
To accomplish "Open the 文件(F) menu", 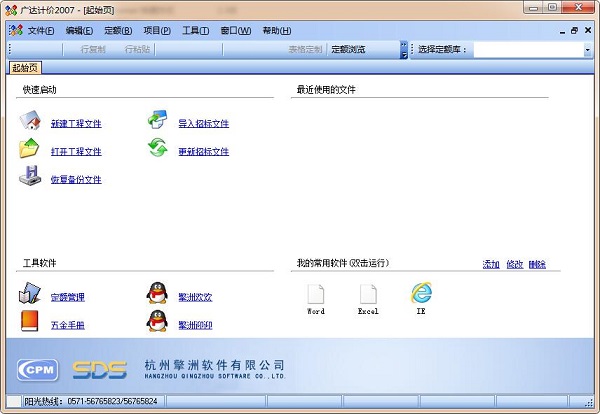I will click(41, 31).
